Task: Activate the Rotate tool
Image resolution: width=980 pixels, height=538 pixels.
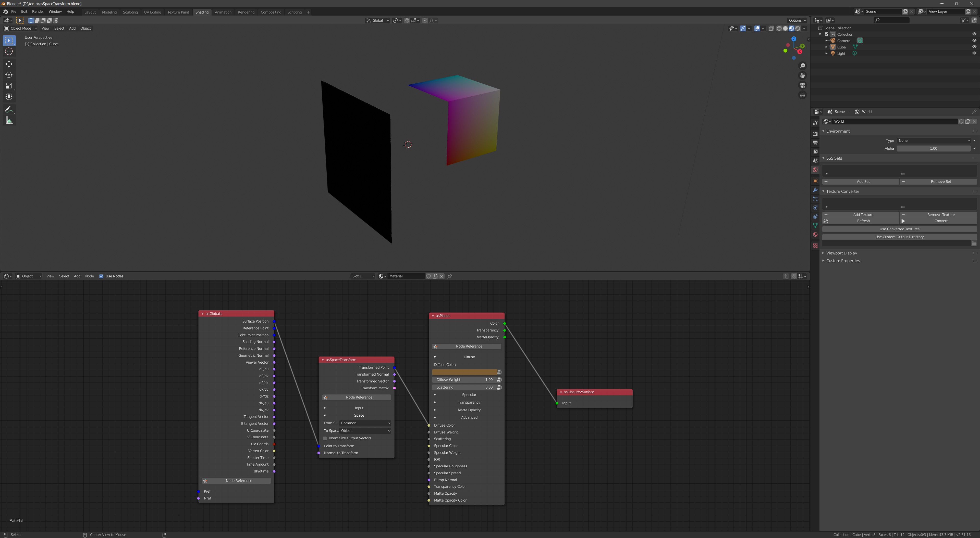Action: (x=9, y=75)
